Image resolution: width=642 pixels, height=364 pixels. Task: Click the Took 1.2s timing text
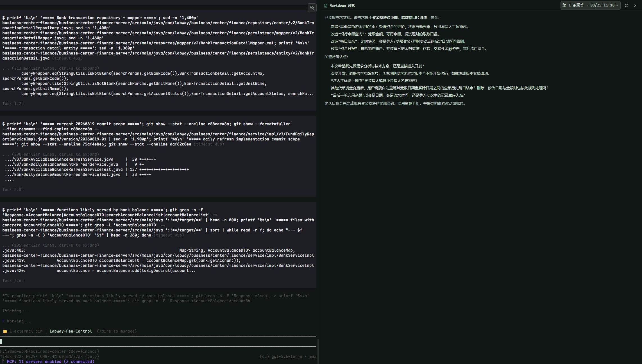(x=13, y=104)
